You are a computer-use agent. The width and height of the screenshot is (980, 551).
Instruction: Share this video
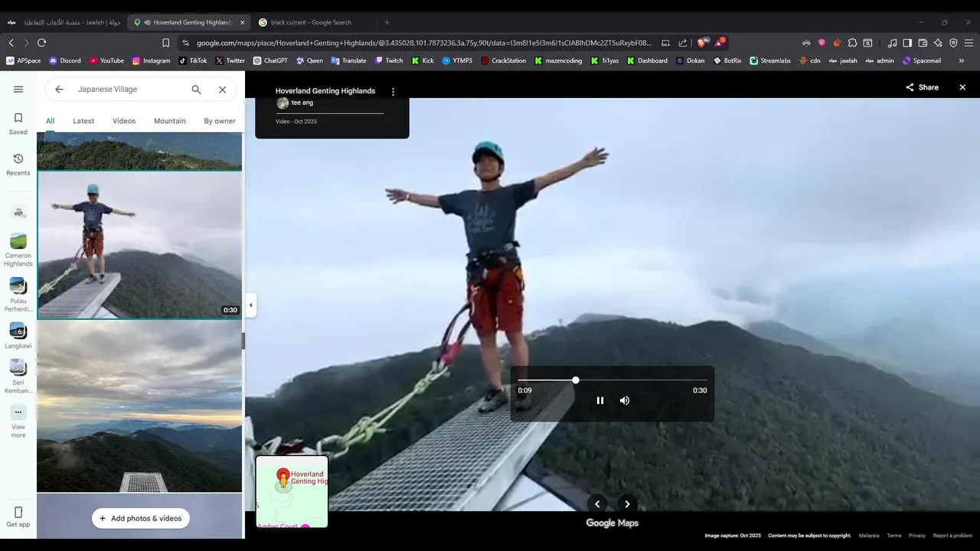pos(922,87)
